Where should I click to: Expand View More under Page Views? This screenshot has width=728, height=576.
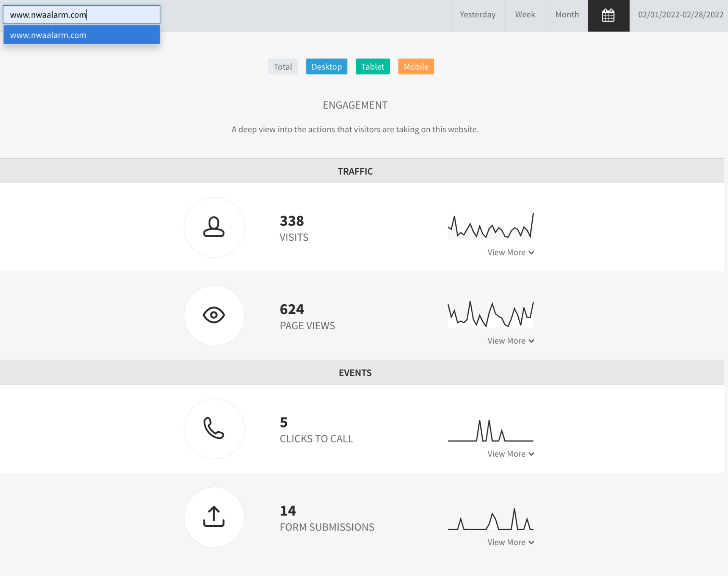[510, 341]
